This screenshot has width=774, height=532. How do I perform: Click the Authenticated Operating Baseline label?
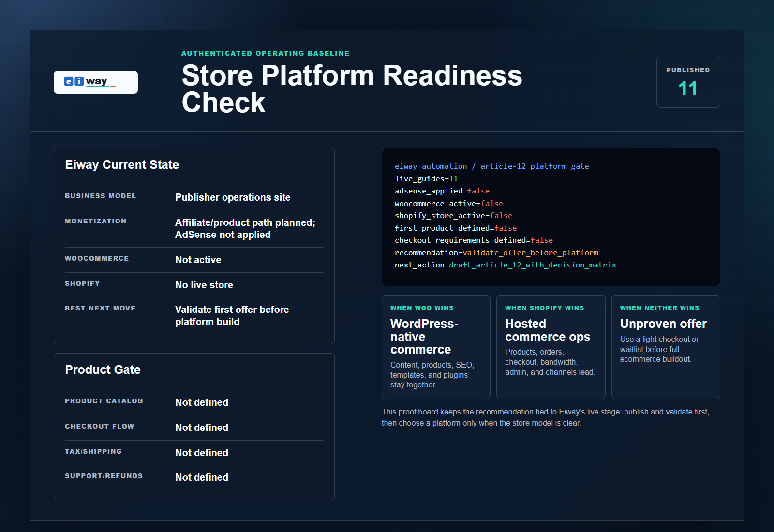(x=265, y=53)
